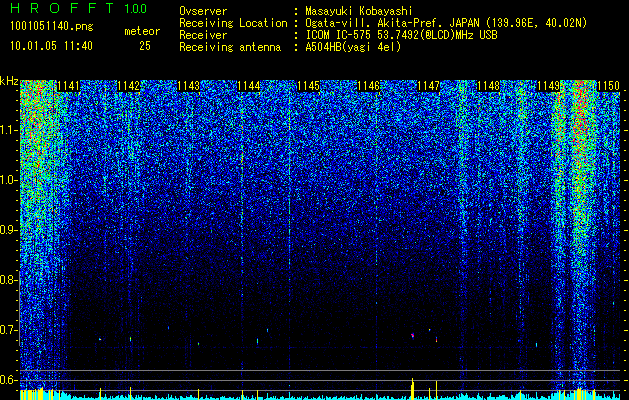Click the Receiving antenna label
This screenshot has height=400, width=629.
(230, 47)
